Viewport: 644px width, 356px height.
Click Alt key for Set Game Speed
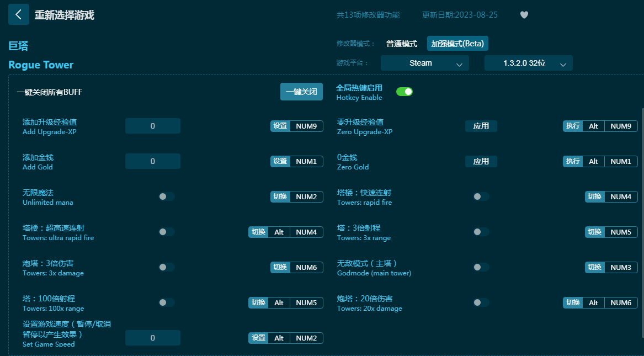(x=279, y=338)
